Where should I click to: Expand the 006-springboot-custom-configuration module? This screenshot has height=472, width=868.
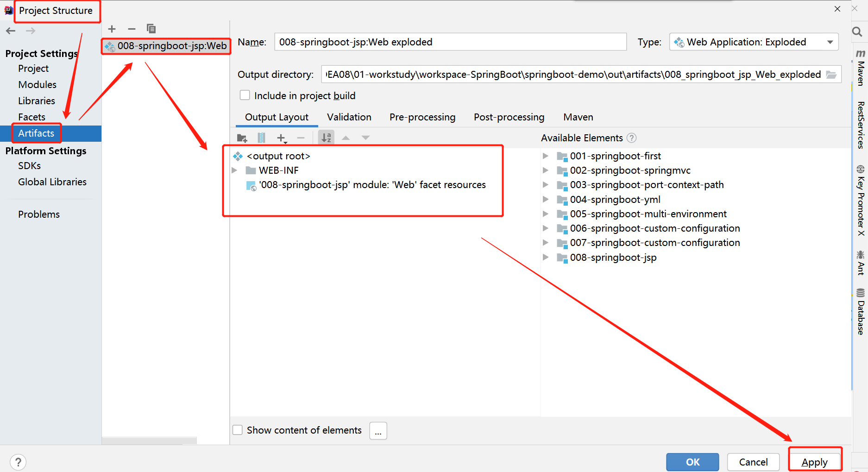pyautogui.click(x=546, y=228)
